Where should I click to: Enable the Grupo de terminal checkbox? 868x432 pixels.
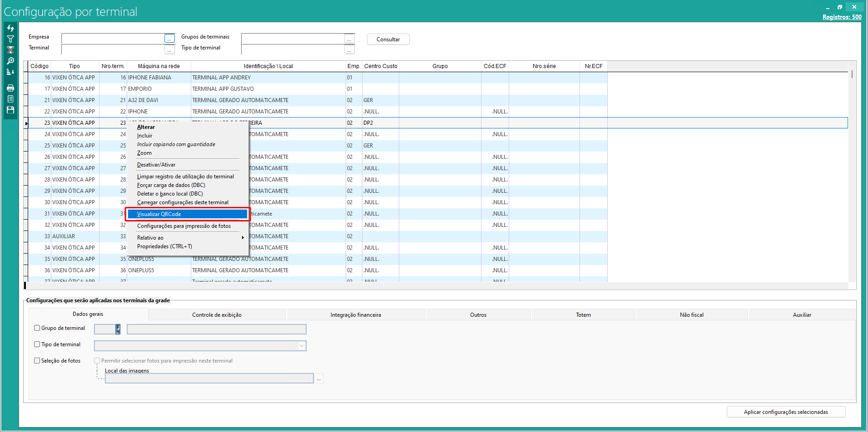(37, 328)
